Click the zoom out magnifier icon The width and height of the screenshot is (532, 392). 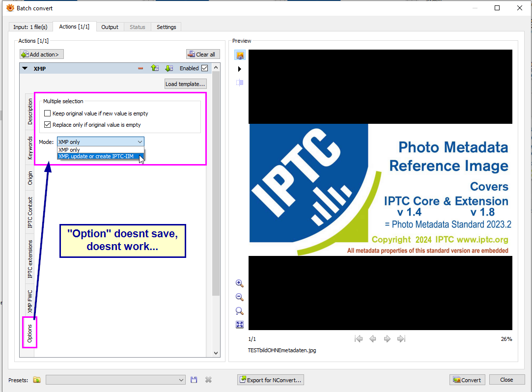tap(240, 297)
